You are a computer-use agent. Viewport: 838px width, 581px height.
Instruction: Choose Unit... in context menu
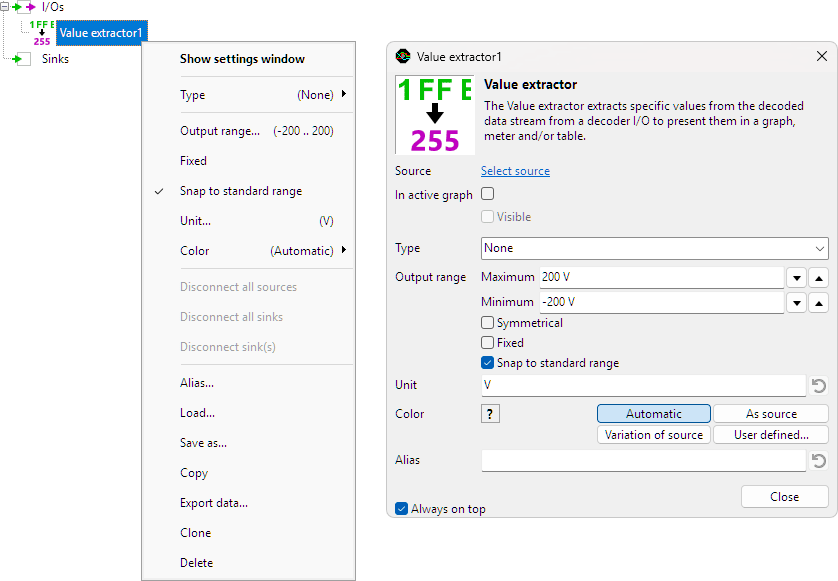click(x=248, y=221)
